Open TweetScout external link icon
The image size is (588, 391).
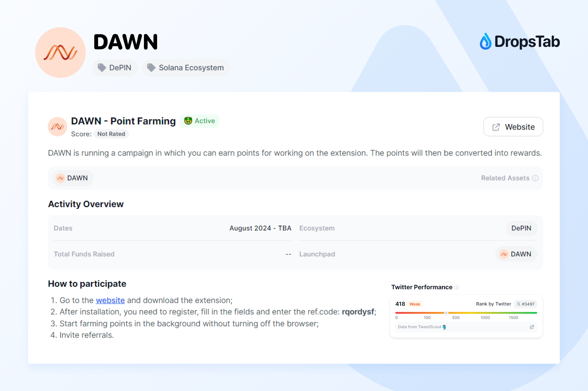pos(532,327)
